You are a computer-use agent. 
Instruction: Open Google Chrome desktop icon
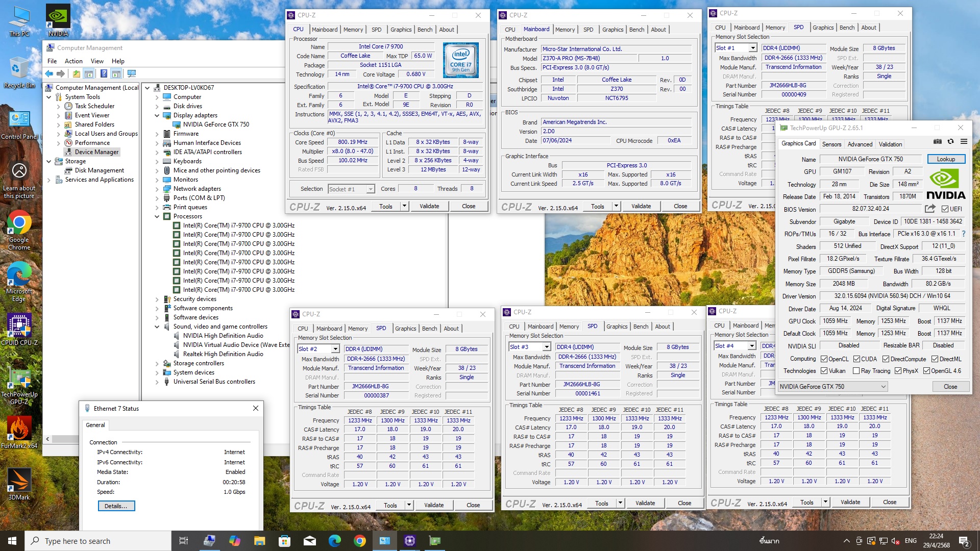(19, 231)
